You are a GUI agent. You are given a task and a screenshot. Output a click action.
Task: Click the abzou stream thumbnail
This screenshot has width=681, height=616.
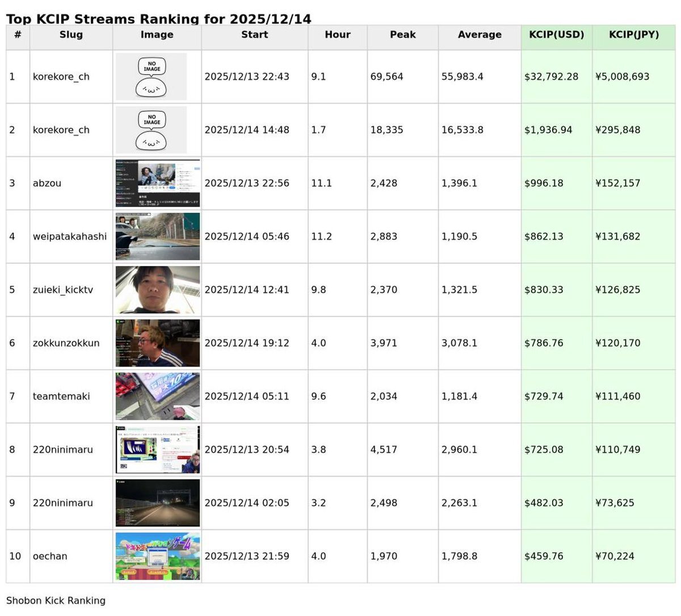[157, 183]
